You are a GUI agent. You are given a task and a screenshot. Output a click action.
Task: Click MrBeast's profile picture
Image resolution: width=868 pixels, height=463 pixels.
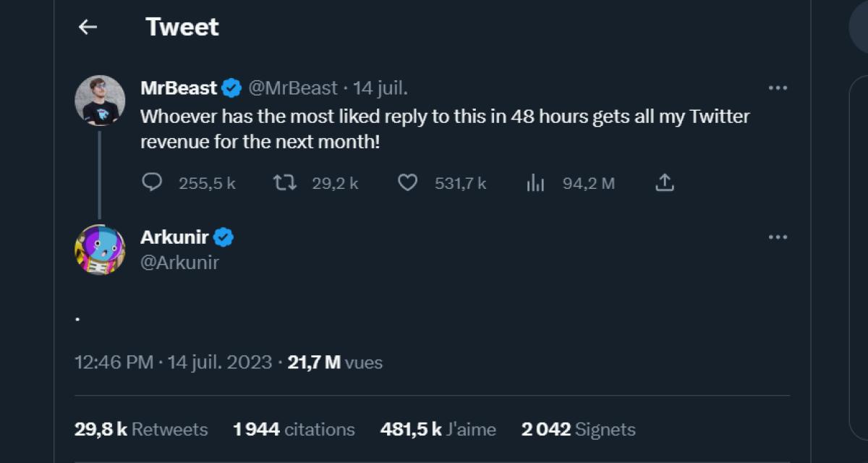click(x=101, y=101)
